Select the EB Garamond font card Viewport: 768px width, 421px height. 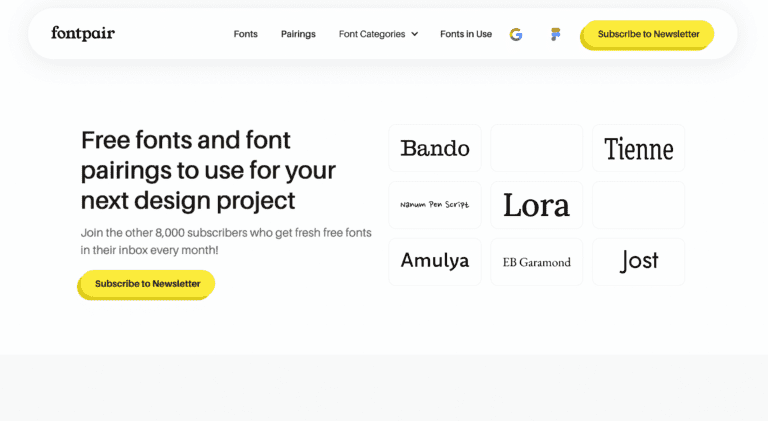536,262
